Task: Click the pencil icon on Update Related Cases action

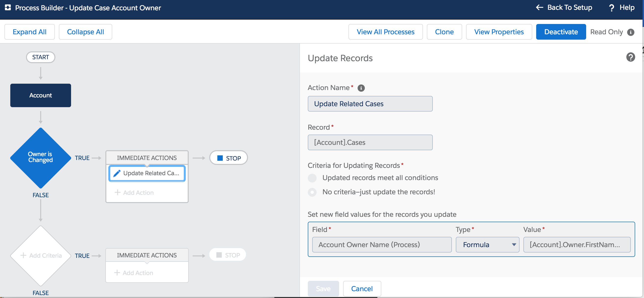Action: [x=117, y=173]
